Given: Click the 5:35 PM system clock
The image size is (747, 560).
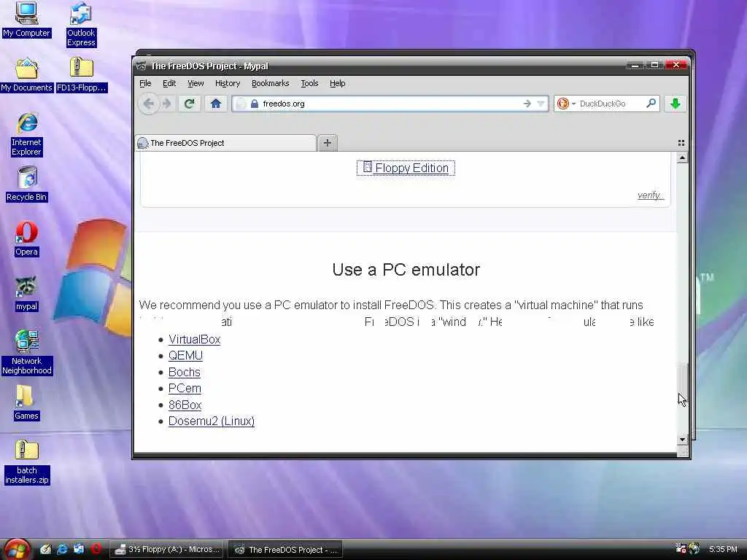Looking at the screenshot, I should (x=723, y=549).
